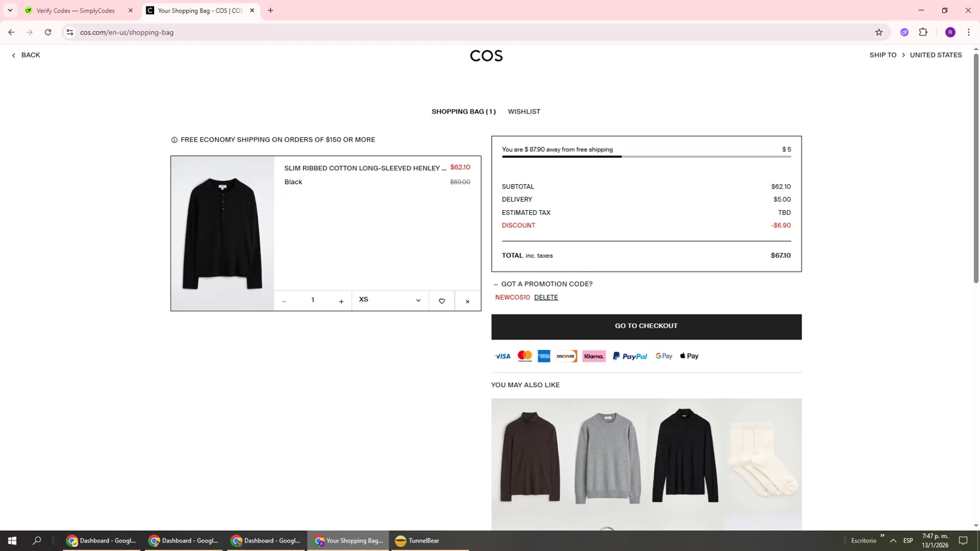The width and height of the screenshot is (980, 551).
Task: Add henley shirt to wishlist heart icon
Action: (x=442, y=301)
